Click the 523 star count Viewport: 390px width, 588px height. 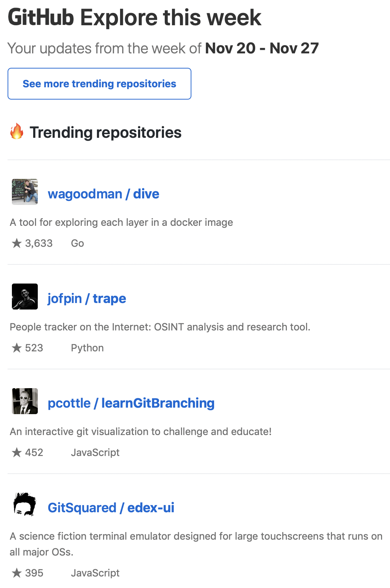tap(34, 348)
